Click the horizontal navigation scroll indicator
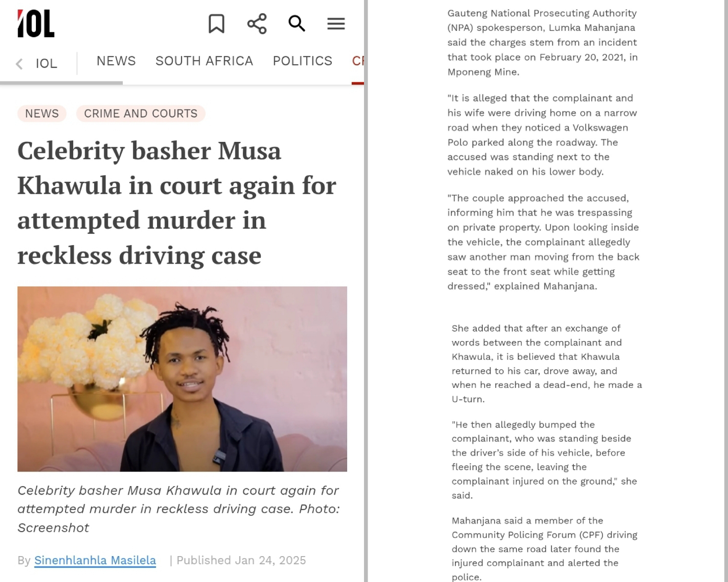The image size is (728, 582). [61, 83]
